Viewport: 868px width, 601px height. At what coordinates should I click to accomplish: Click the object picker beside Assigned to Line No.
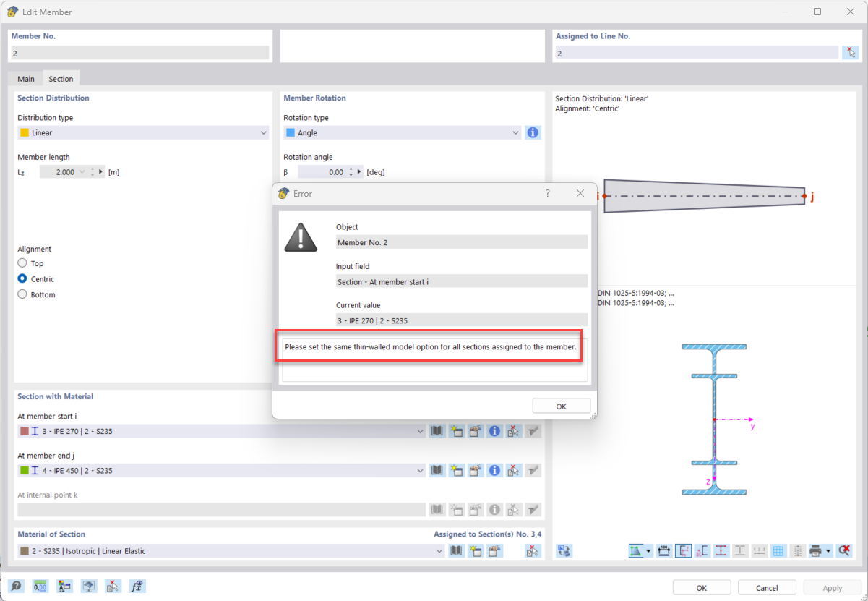[x=850, y=52]
